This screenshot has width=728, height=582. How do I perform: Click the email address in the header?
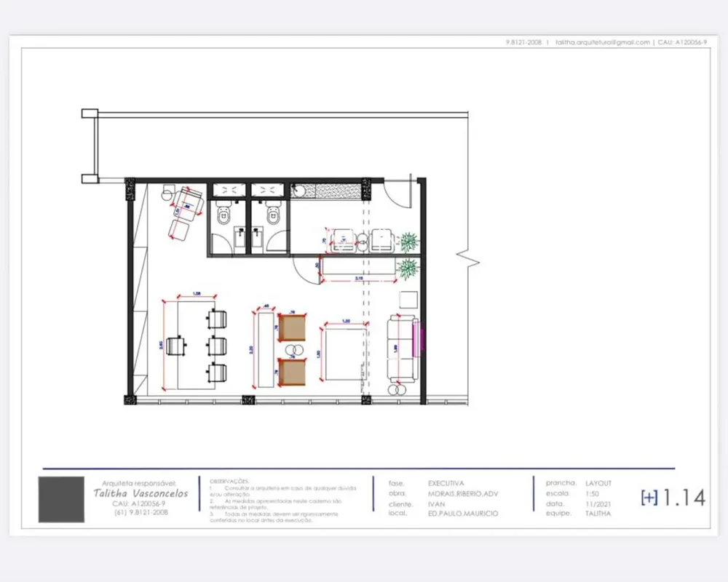tap(603, 42)
